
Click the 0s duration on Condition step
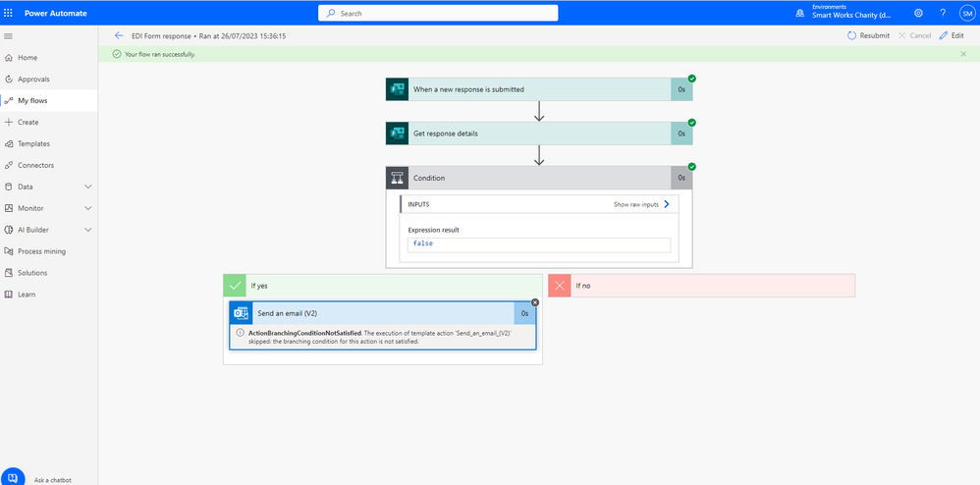click(681, 178)
